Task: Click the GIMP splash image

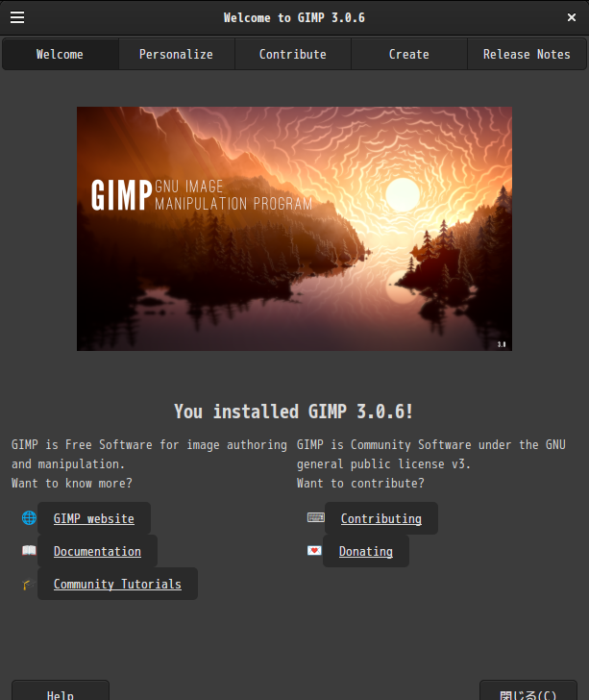Action: point(294,229)
